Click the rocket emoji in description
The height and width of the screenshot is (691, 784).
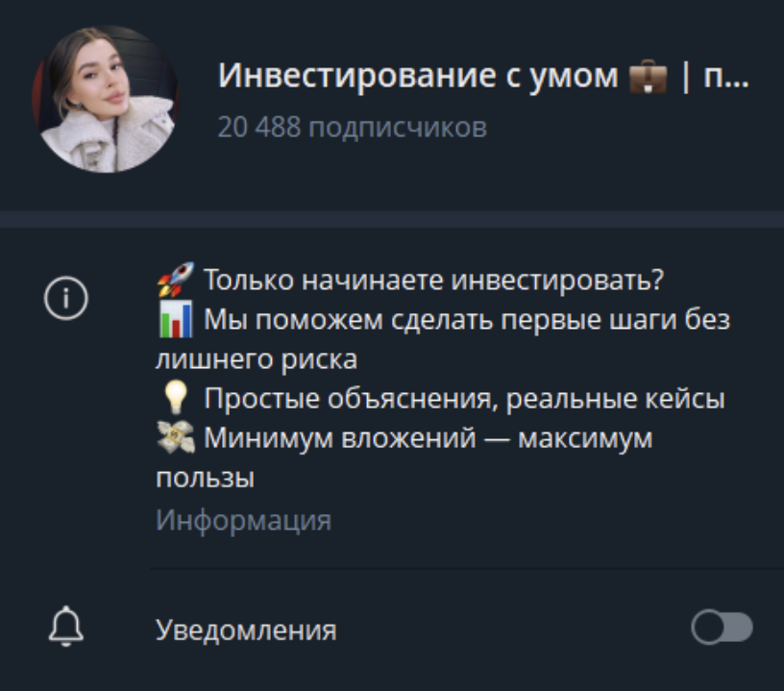click(175, 279)
